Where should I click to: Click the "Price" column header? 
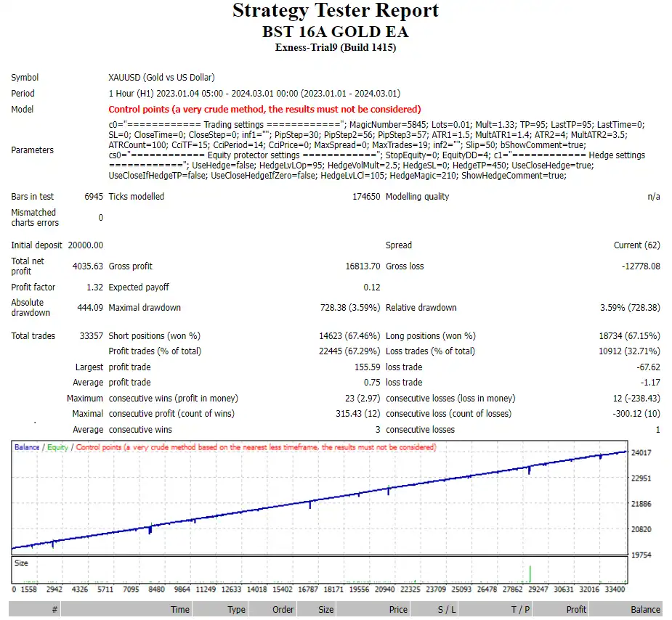[397, 610]
